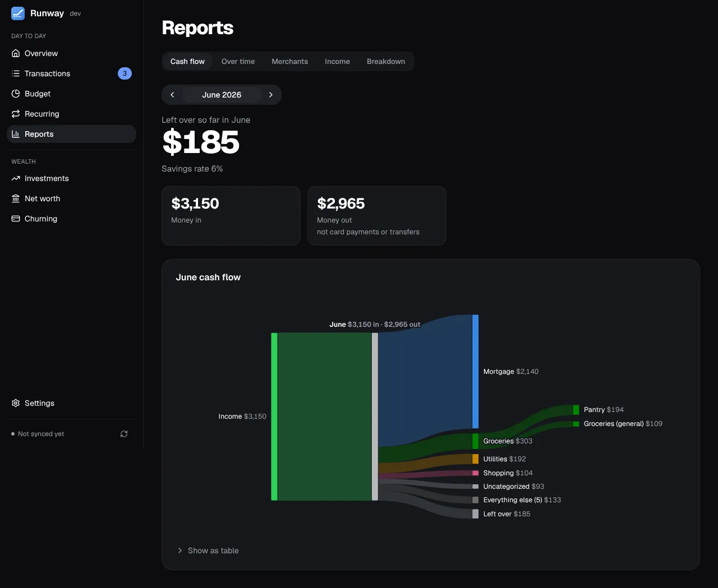The height and width of the screenshot is (588, 718).
Task: Click the Uncategorized $93 label
Action: point(513,487)
